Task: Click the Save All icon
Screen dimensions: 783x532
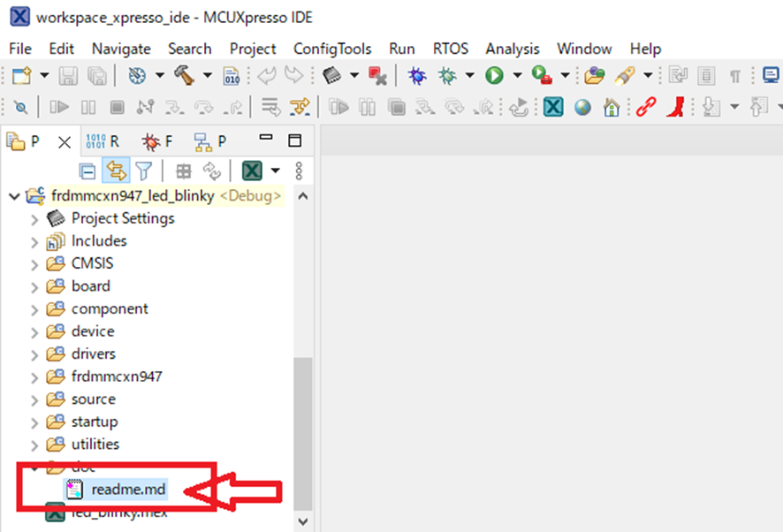Action: click(x=97, y=76)
